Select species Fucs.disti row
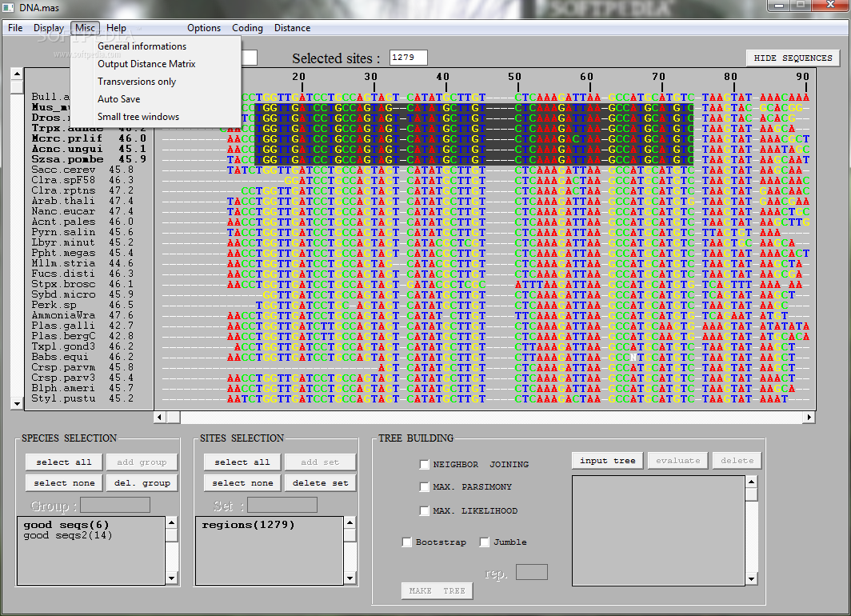The height and width of the screenshot is (616, 851). 82,274
